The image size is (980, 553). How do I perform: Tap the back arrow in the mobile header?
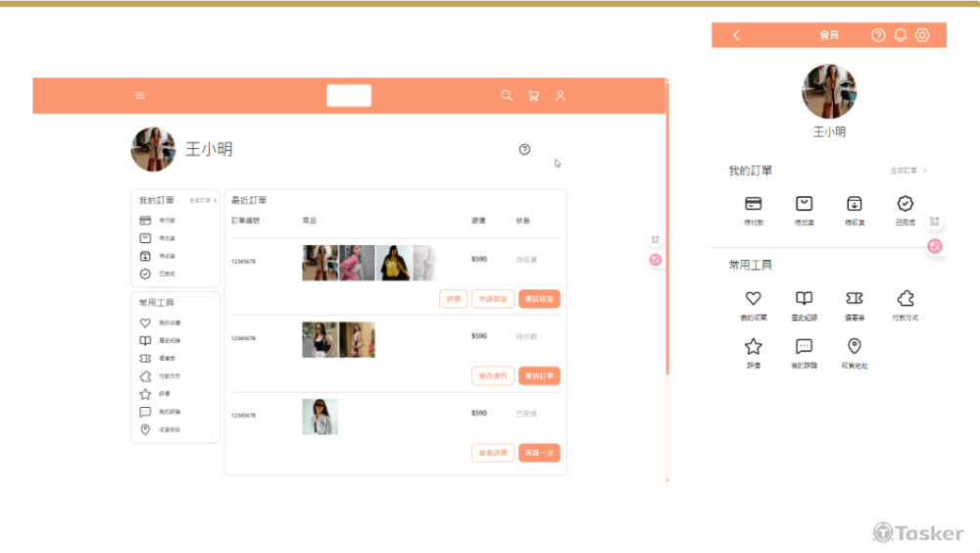tap(736, 35)
